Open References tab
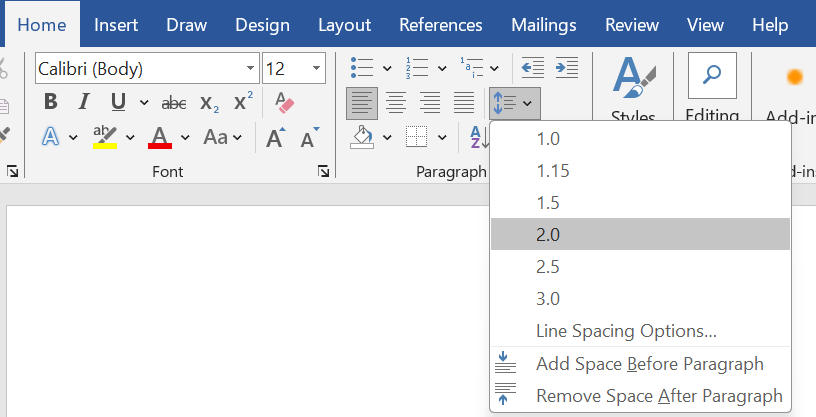This screenshot has height=417, width=816. click(x=441, y=24)
